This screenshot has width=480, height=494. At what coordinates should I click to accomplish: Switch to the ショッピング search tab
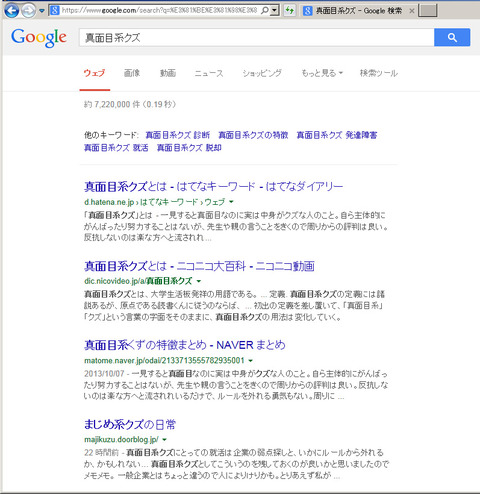[x=262, y=73]
